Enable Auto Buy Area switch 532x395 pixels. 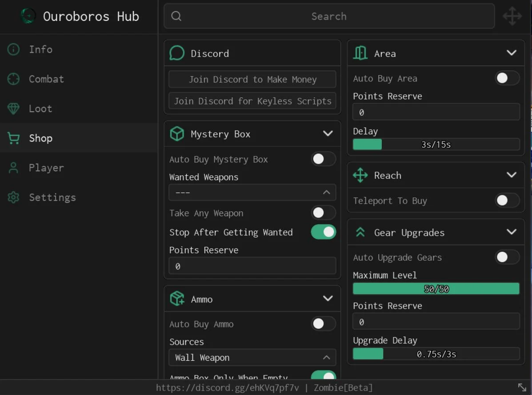click(507, 78)
